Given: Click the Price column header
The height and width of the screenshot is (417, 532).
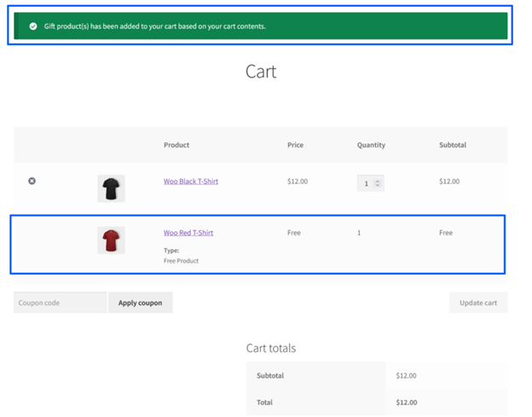Looking at the screenshot, I should point(295,145).
